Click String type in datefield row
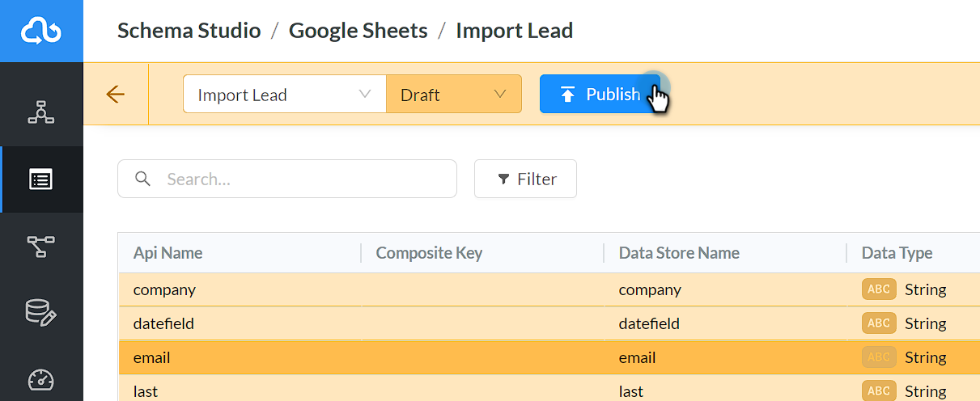The height and width of the screenshot is (401, 980). tap(926, 323)
